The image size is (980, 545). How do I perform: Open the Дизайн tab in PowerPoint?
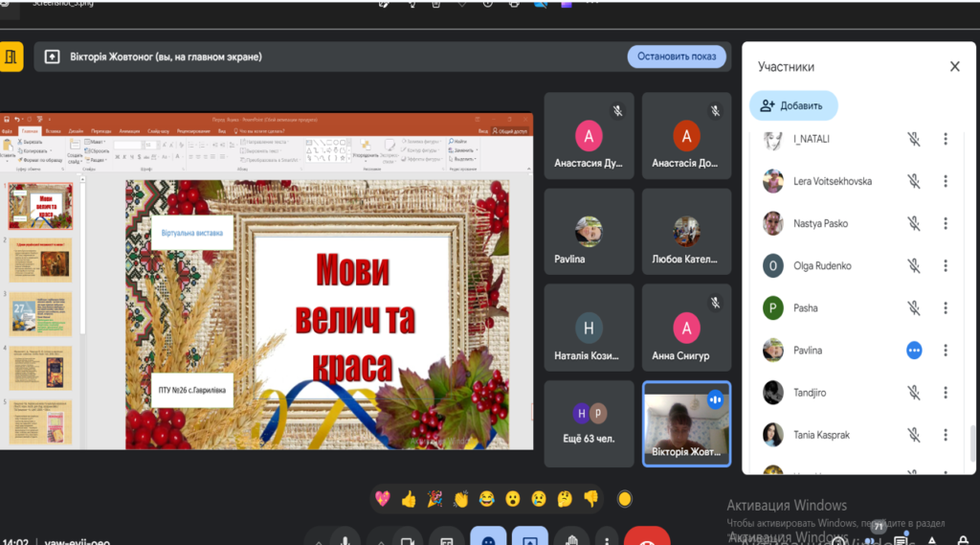tap(76, 130)
